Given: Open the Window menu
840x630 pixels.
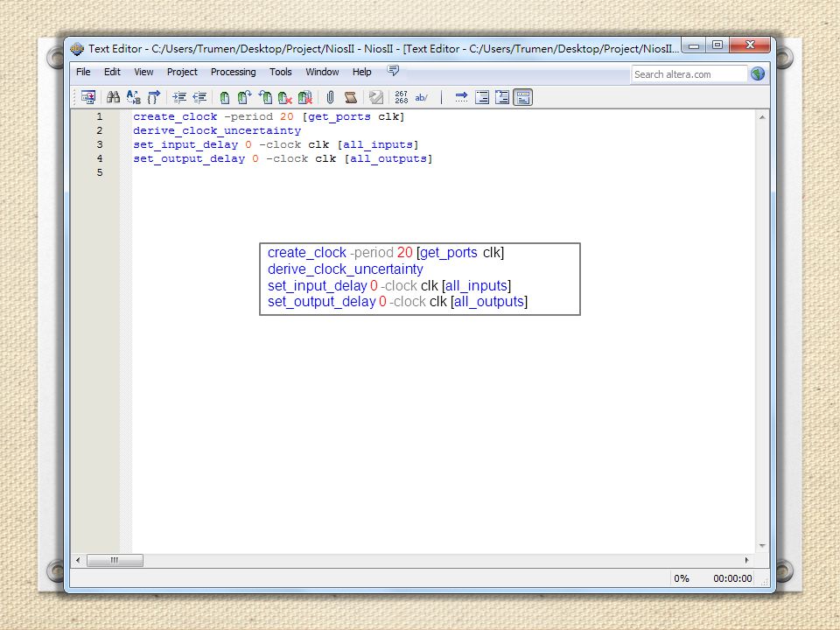Looking at the screenshot, I should (322, 72).
